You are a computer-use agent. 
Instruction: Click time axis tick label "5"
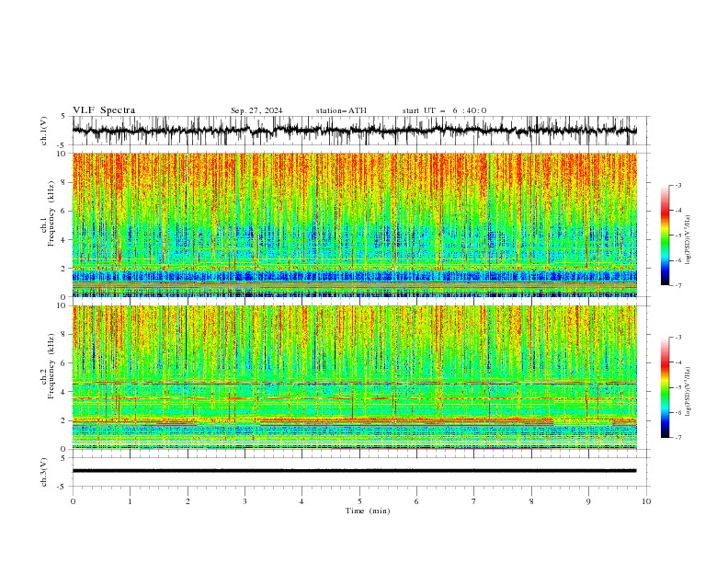pyautogui.click(x=359, y=501)
